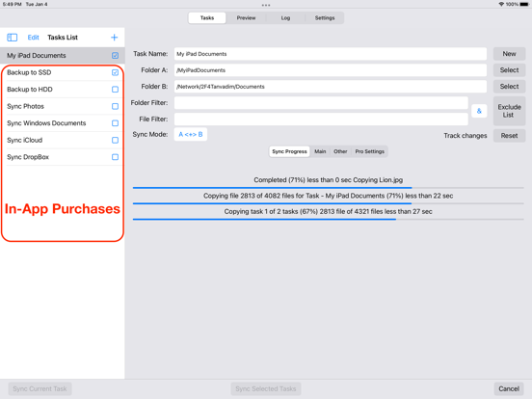532x399 pixels.
Task: Click the New task button
Action: pos(509,54)
